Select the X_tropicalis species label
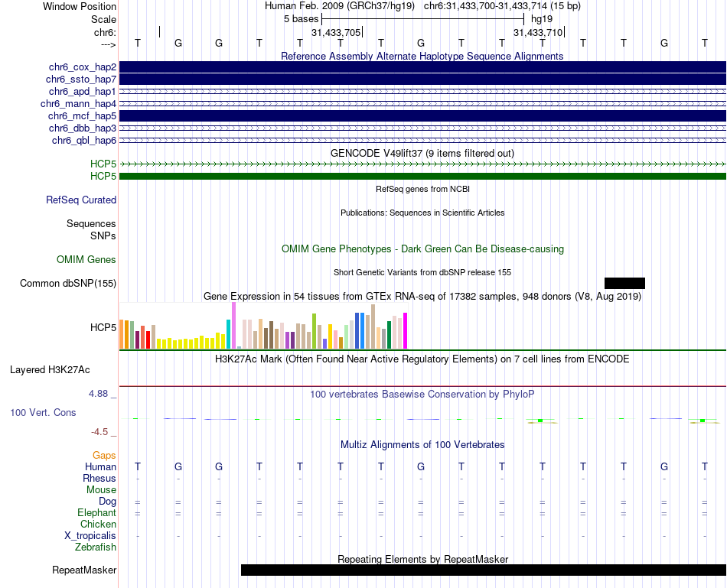727x588 pixels. [x=90, y=536]
